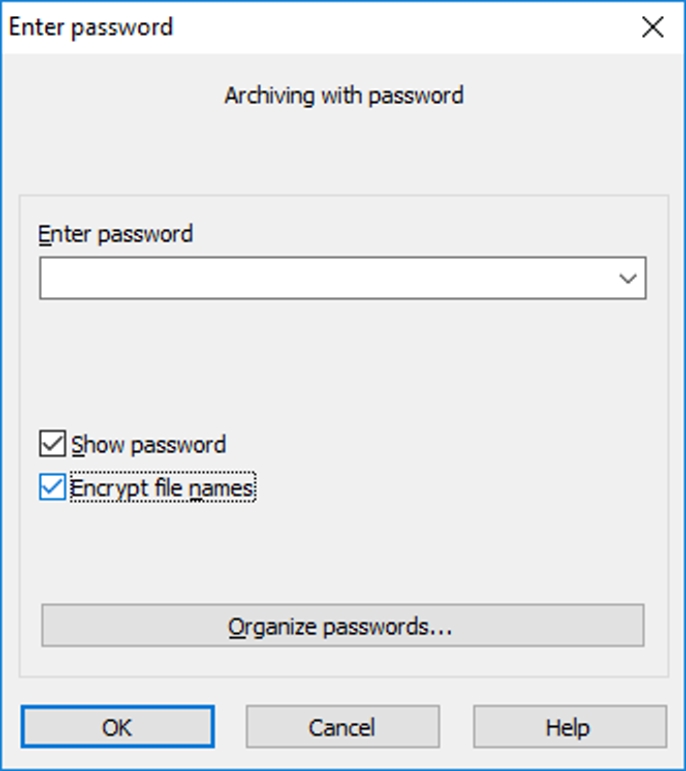Expand the password history dropdown arrow
Image resolution: width=686 pixels, height=771 pixels.
(628, 278)
